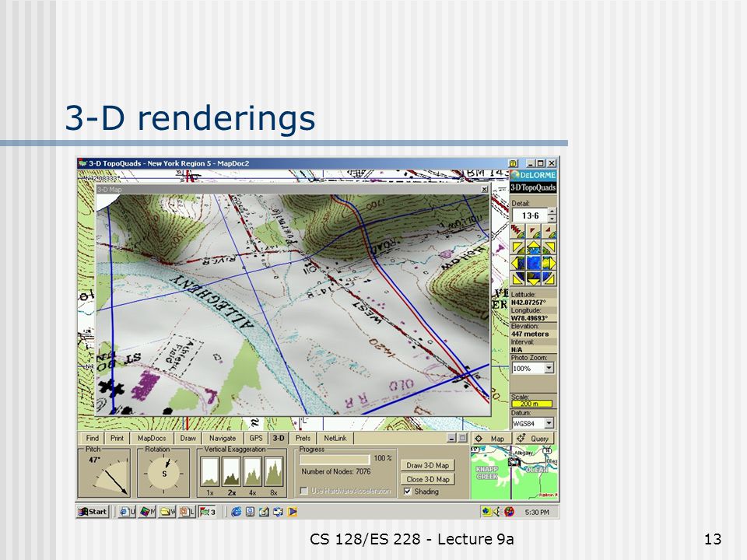
Task: Switch to the taskbar item labeled M
Action: pyautogui.click(x=147, y=512)
